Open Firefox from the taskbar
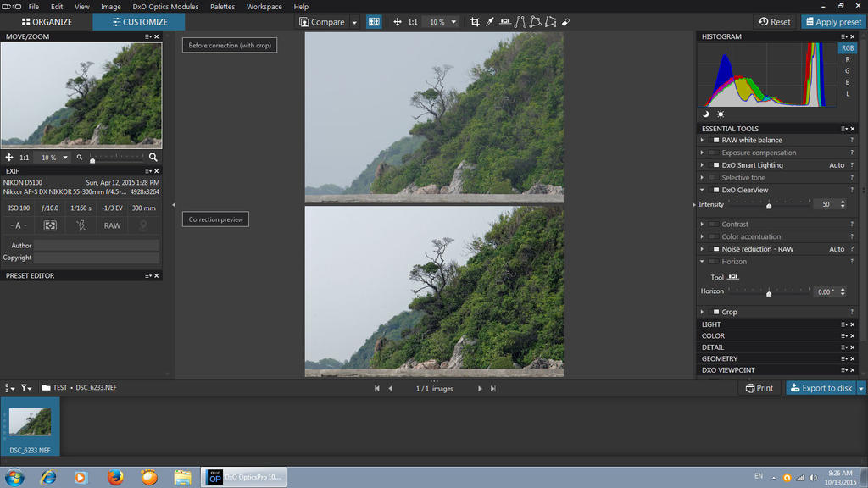Viewport: 868px width, 488px height. pos(115,477)
